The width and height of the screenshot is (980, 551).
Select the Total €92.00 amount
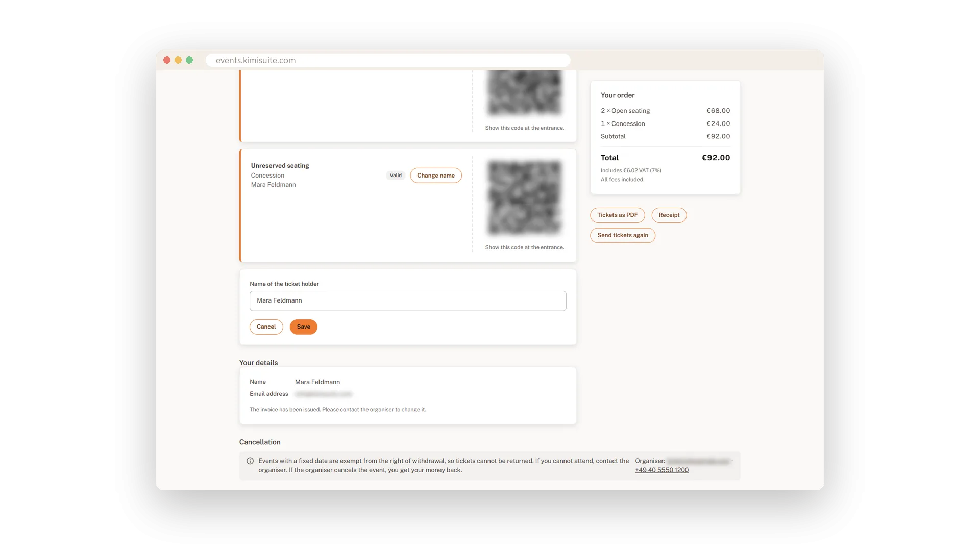click(x=716, y=158)
